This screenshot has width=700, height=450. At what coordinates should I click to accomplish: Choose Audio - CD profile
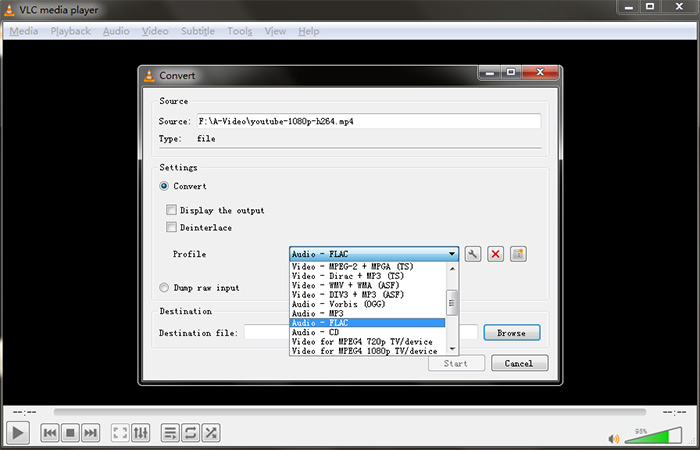point(367,332)
